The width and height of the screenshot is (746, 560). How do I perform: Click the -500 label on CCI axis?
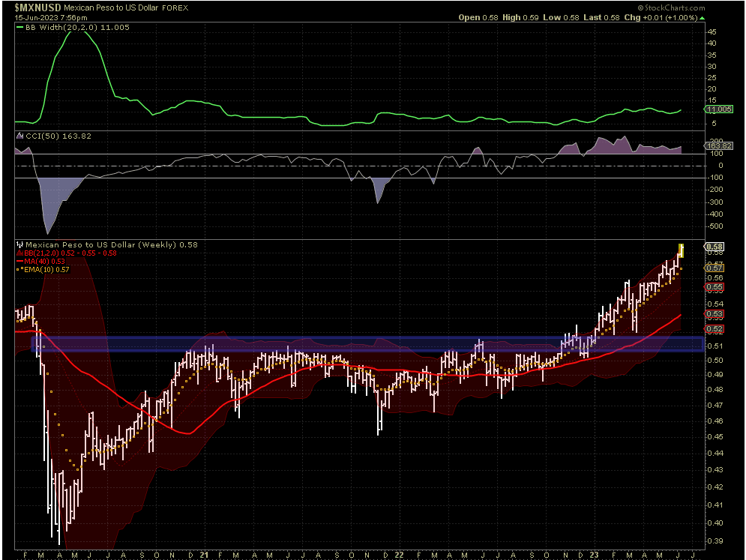(x=714, y=226)
